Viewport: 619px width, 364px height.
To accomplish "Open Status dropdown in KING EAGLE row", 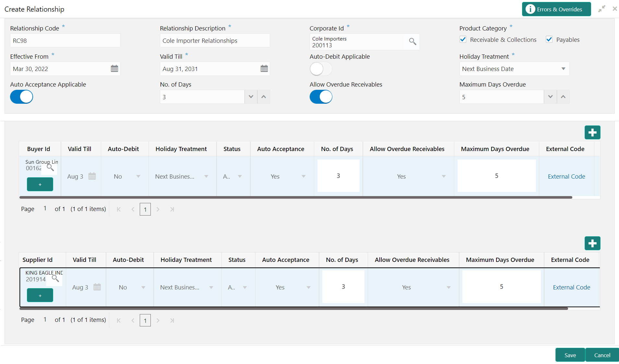I will 245,287.
